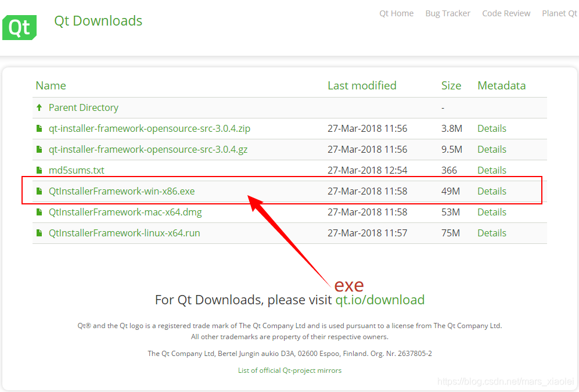The height and width of the screenshot is (392, 579).
Task: Click the Parent Directory up-arrow icon
Action: 39,107
